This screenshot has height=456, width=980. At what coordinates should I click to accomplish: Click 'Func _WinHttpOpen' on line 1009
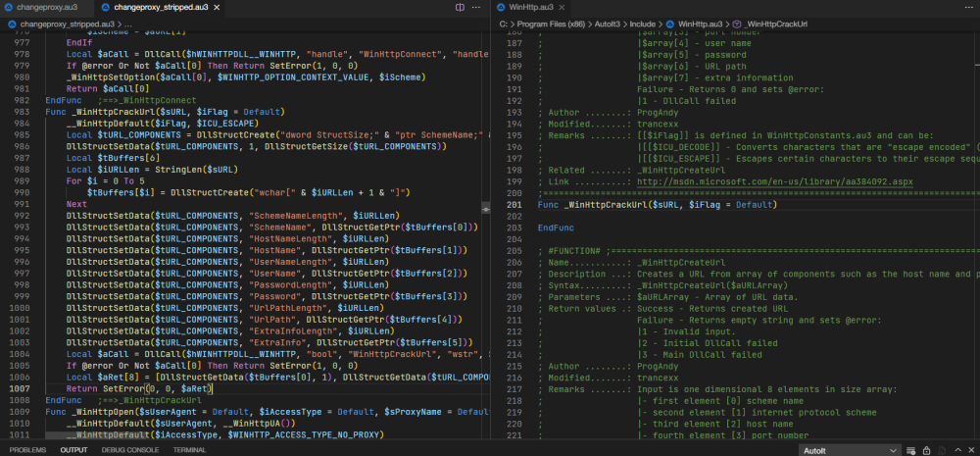(x=89, y=412)
